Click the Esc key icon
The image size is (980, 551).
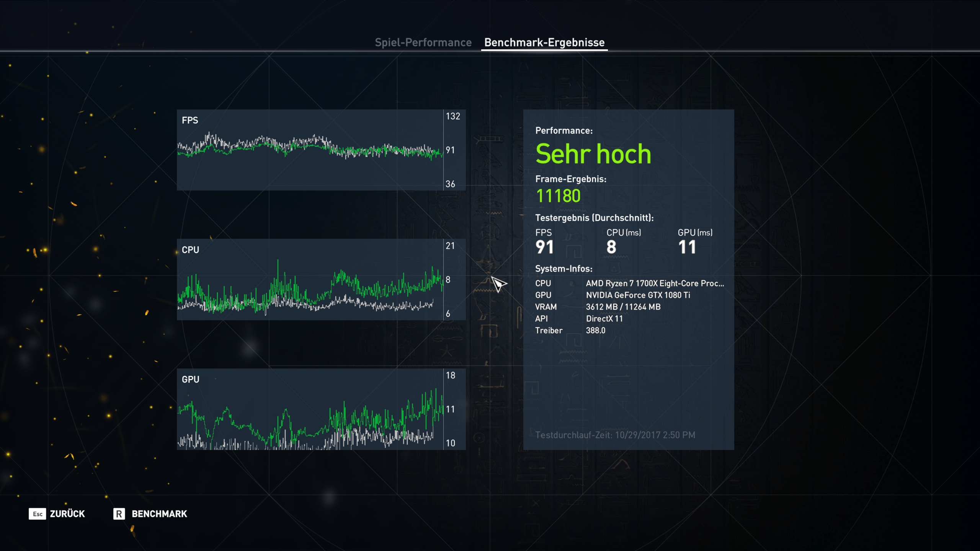coord(37,514)
